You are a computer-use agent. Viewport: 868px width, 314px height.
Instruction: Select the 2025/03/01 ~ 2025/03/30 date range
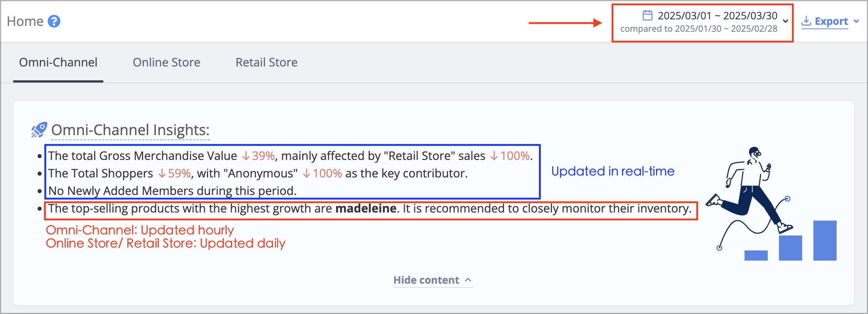[x=717, y=16]
